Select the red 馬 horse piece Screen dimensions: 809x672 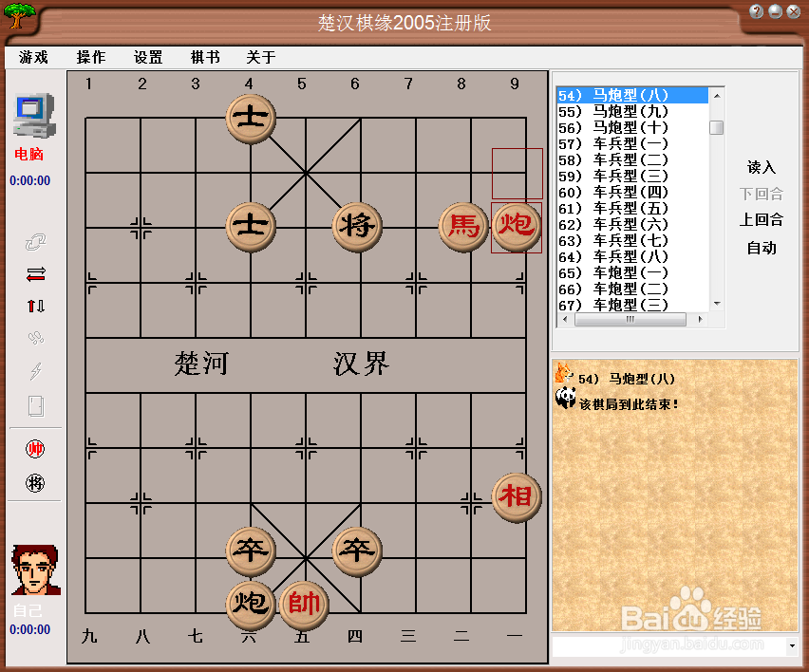click(463, 227)
